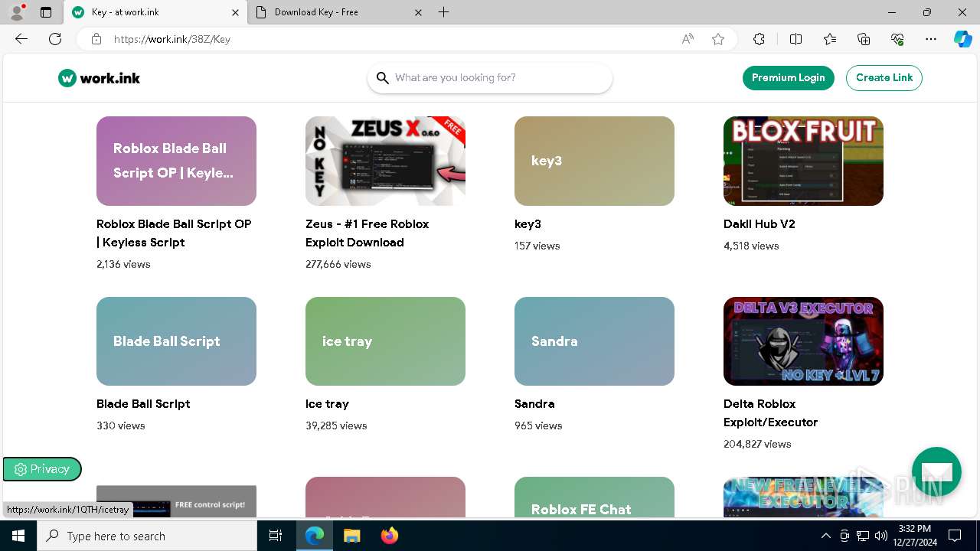Open Microsoft Edge from taskbar
Screen dimensions: 980x551
click(315, 536)
